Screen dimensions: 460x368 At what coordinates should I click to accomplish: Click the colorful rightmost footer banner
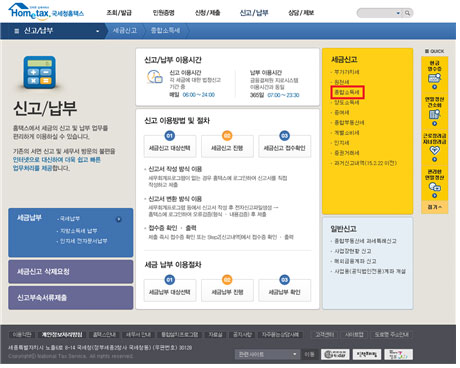[x=399, y=354]
